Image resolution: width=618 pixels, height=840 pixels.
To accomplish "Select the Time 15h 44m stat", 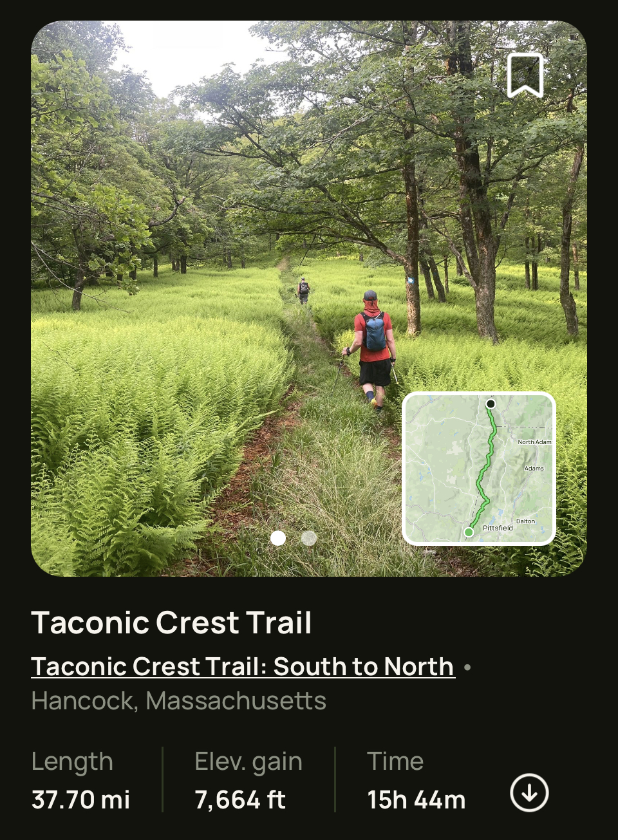I will 416,780.
